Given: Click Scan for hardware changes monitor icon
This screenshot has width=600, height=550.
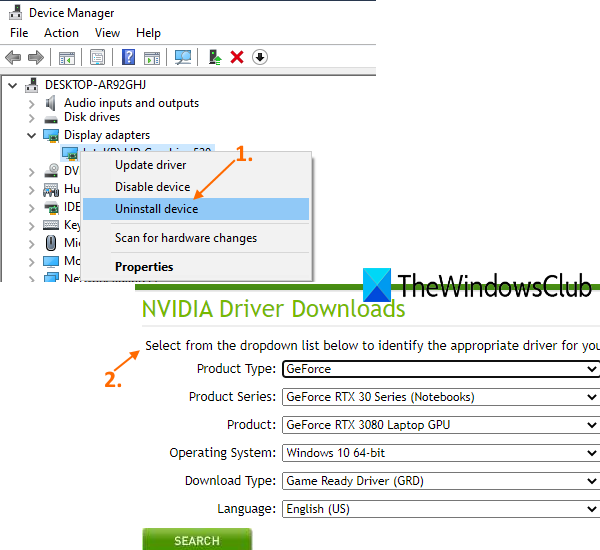Looking at the screenshot, I should tap(183, 57).
